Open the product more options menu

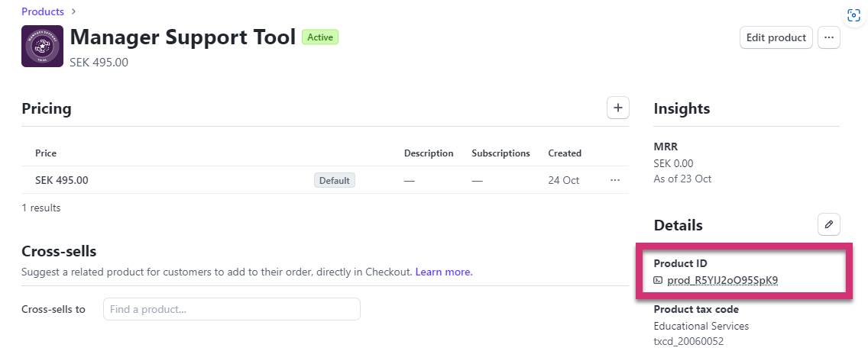(x=828, y=37)
